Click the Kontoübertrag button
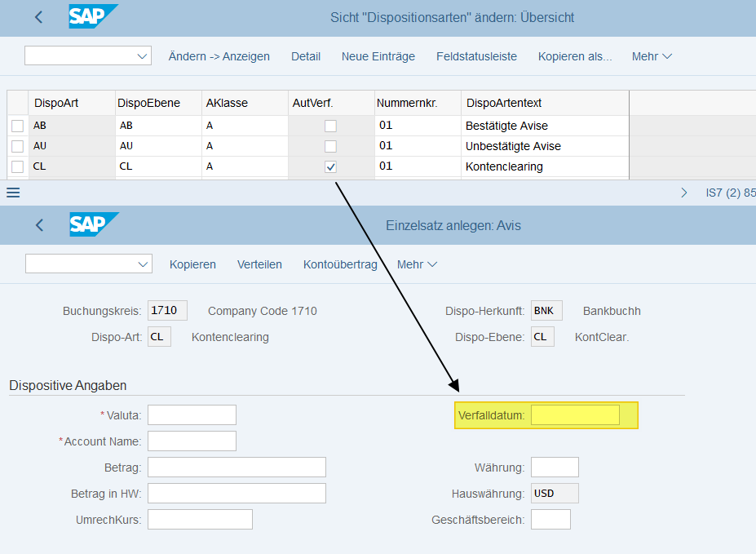The width and height of the screenshot is (756, 554). pos(339,264)
